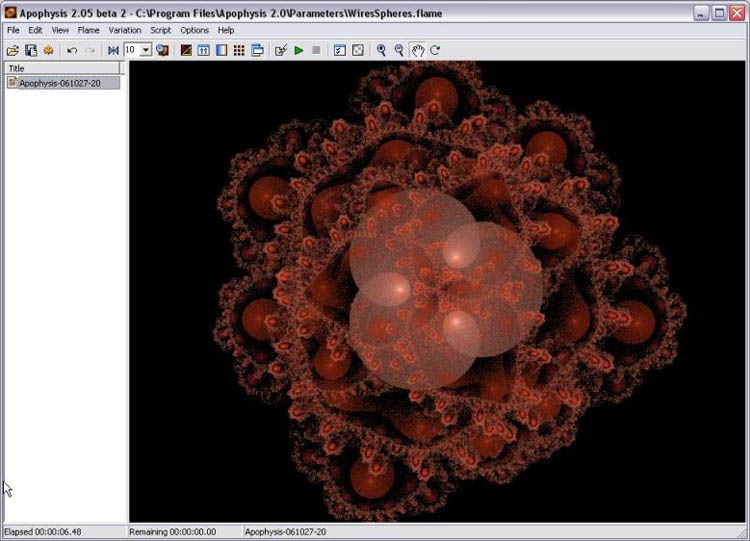Open the Options menu
Screen dimensions: 750x541
point(194,30)
